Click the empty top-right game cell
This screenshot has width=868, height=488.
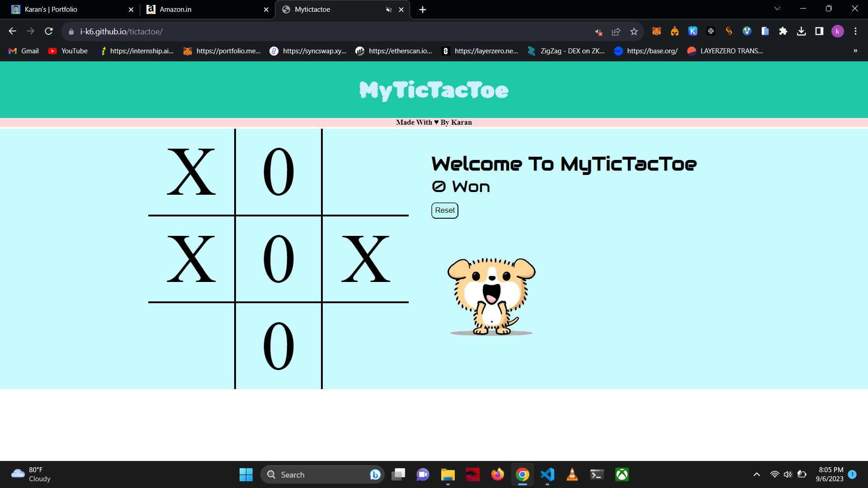(x=366, y=172)
